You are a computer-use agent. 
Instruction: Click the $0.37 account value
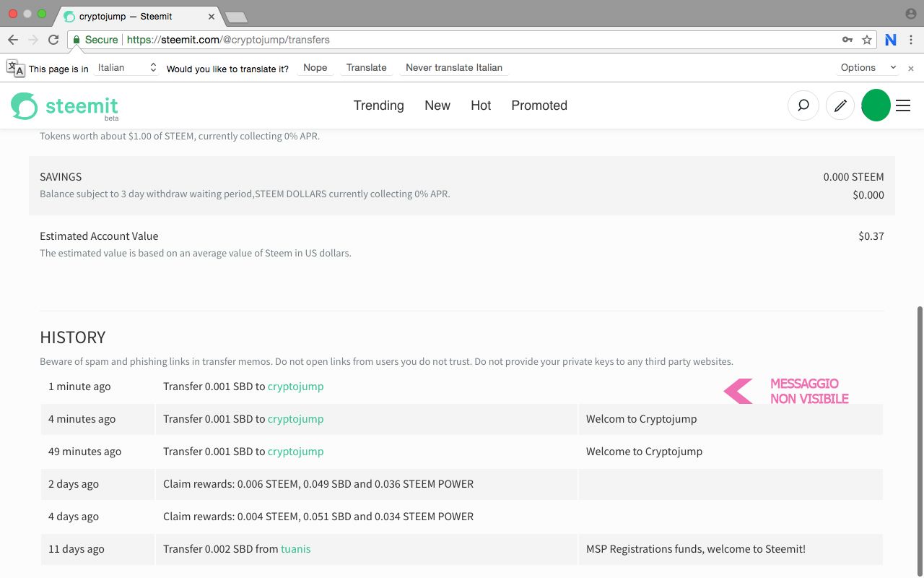(x=871, y=236)
